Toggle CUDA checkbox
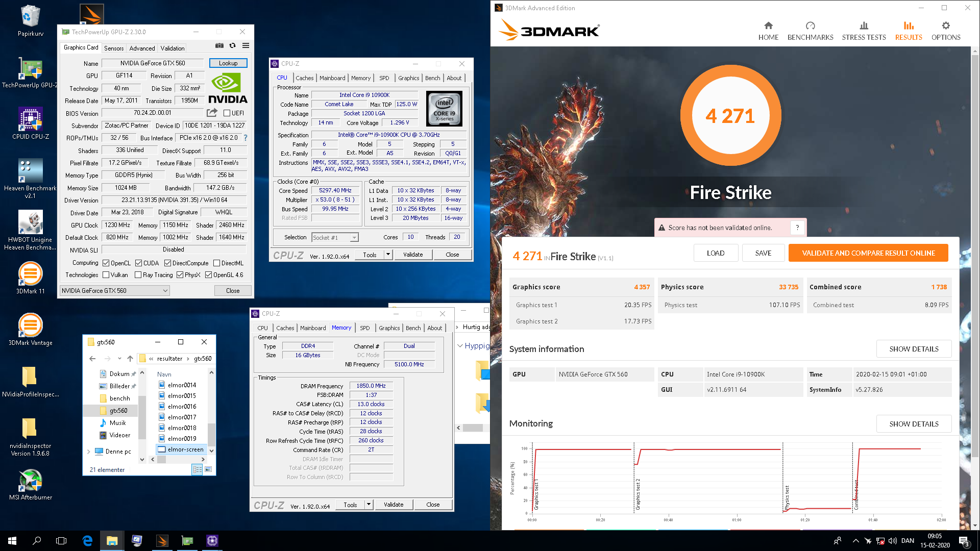Image resolution: width=980 pixels, height=551 pixels. (x=139, y=263)
